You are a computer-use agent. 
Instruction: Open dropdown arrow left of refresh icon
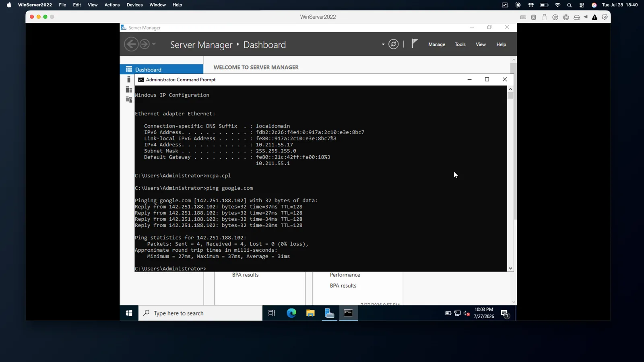(383, 44)
